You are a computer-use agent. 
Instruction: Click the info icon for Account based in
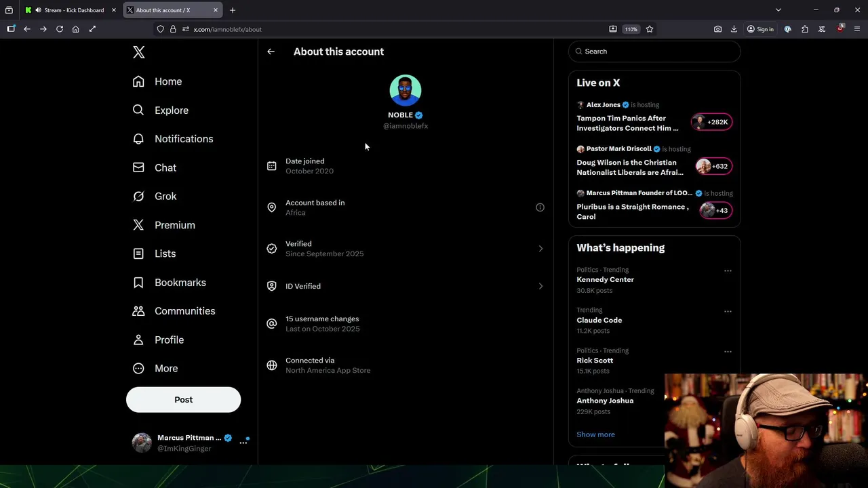(540, 207)
